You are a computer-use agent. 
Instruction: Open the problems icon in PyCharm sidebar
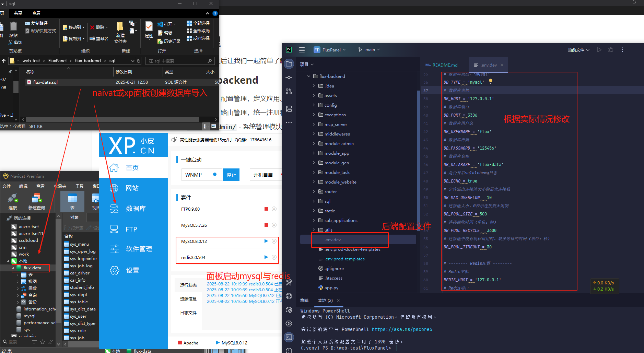(289, 350)
